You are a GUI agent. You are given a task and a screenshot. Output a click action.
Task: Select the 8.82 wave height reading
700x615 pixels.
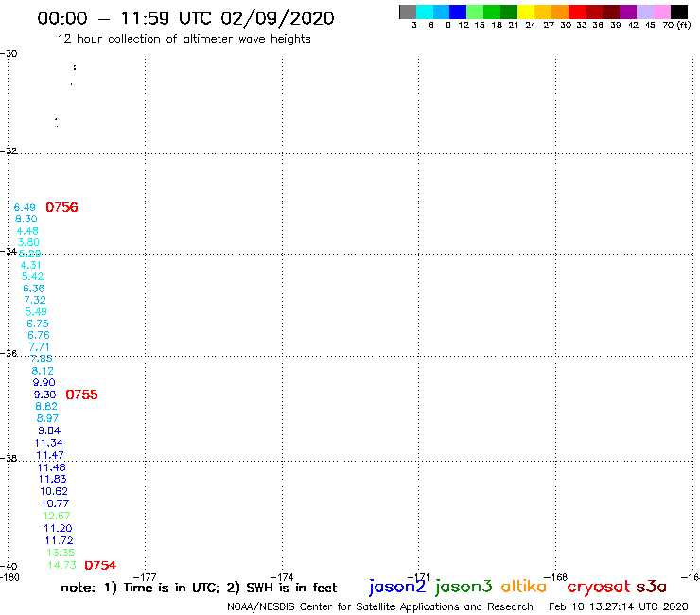point(46,407)
